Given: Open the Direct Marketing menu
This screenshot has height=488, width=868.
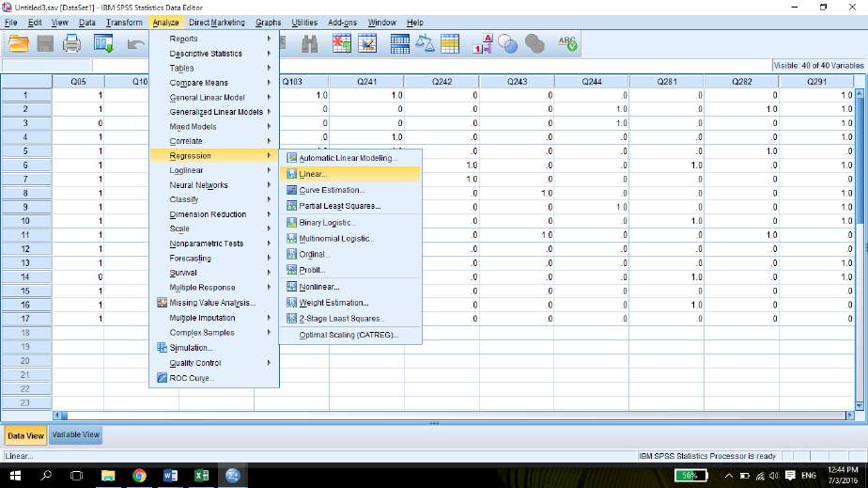Looking at the screenshot, I should (217, 23).
